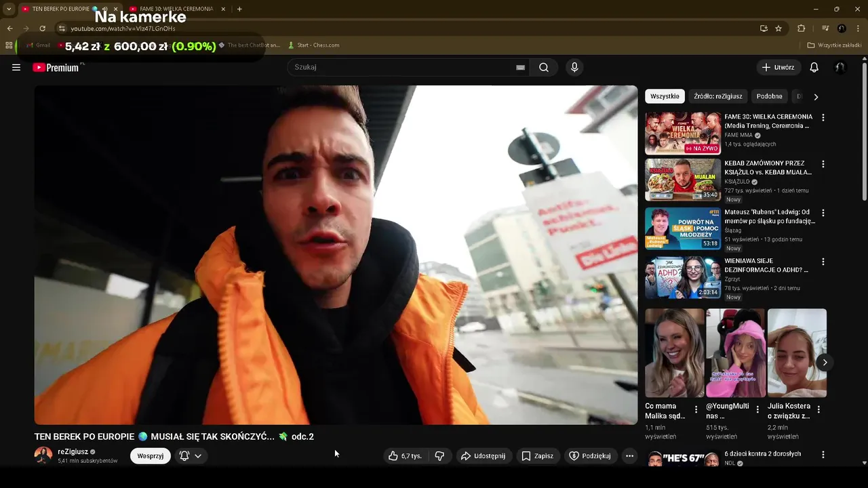Select the Źródło: reZigiusz chip
This screenshot has width=868, height=488.
coord(718,96)
